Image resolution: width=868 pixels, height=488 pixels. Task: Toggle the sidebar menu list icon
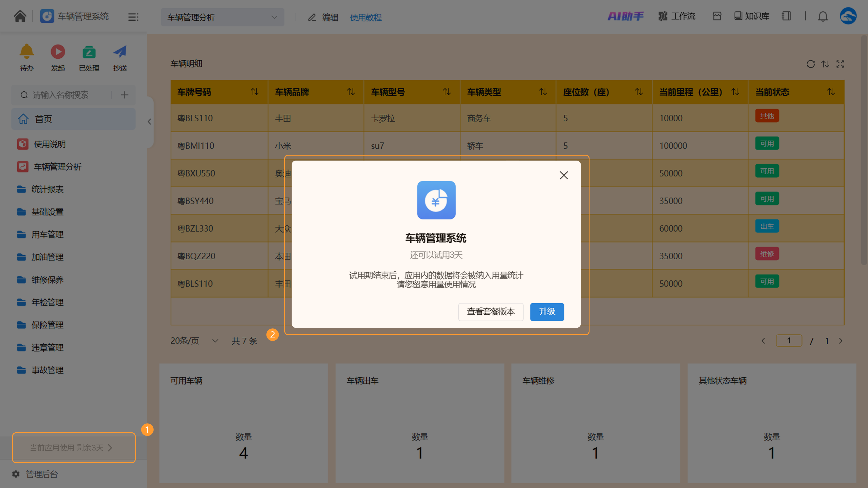133,17
